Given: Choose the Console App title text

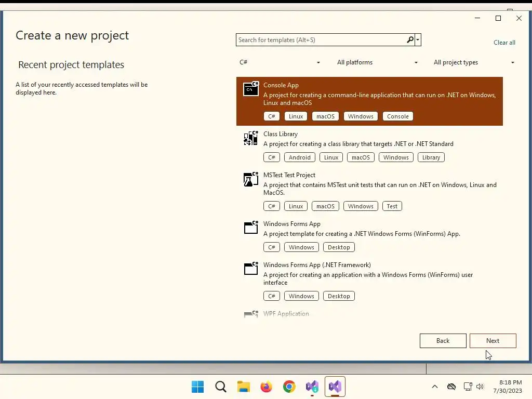Looking at the screenshot, I should (x=281, y=85).
